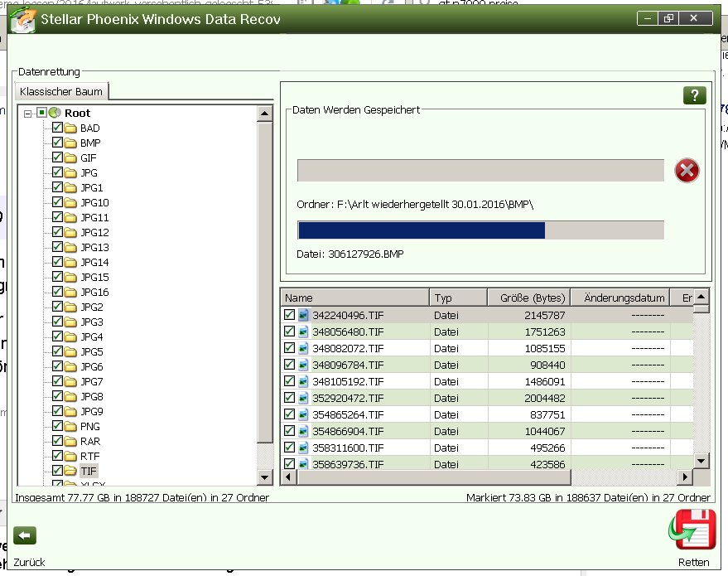Click file list horizontal scroll left arrow
Screen dimensions: 728x576
(x=288, y=477)
